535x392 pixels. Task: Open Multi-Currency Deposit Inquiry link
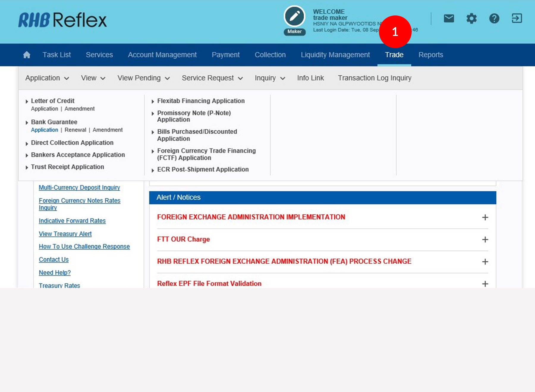click(x=79, y=188)
